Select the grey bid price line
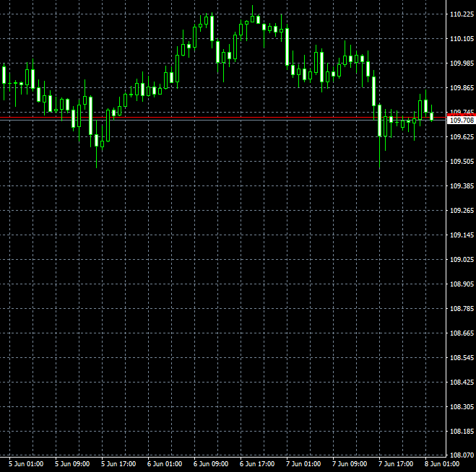The width and height of the screenshot is (476, 472). pyautogui.click(x=223, y=120)
